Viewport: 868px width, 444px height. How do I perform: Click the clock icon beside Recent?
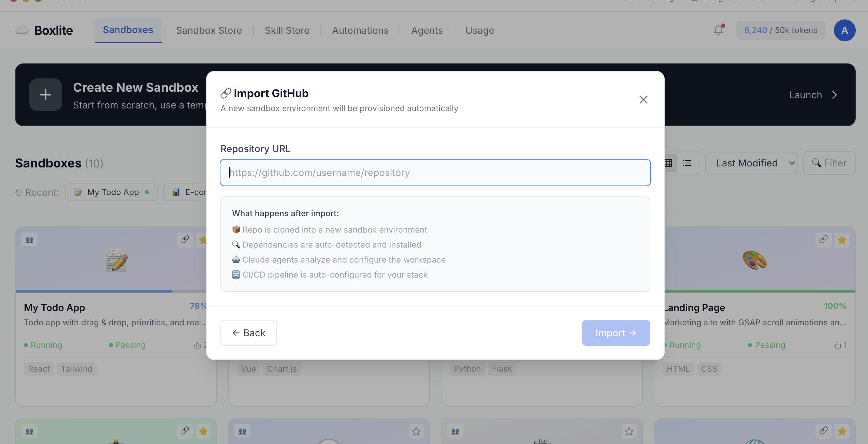(x=18, y=193)
